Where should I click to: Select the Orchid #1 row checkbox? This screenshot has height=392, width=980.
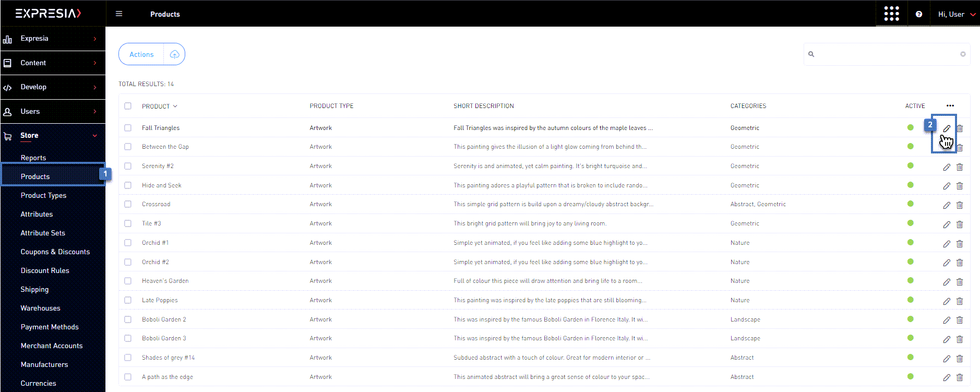pyautogui.click(x=128, y=243)
